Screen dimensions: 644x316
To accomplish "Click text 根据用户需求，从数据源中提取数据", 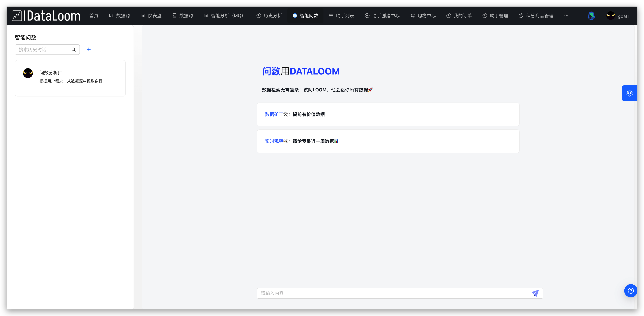I will (71, 81).
